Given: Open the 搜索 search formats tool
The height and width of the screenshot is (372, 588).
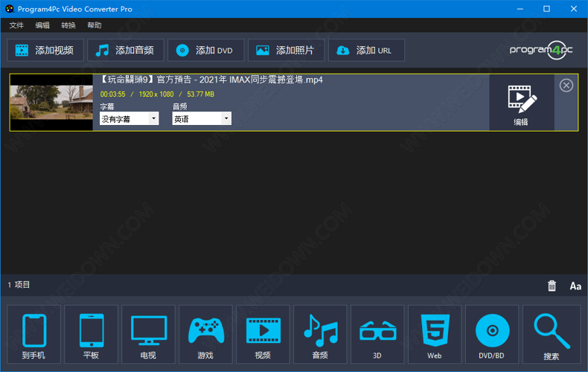Looking at the screenshot, I should point(552,334).
